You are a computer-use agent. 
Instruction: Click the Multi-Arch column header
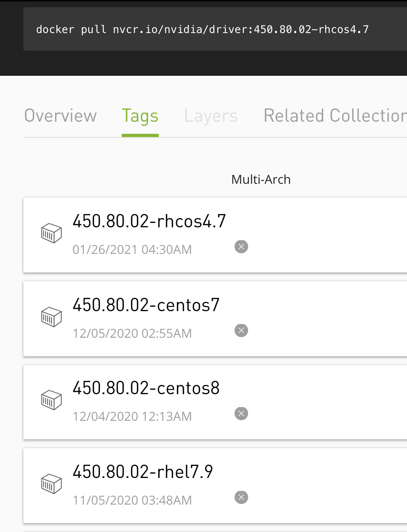tap(261, 179)
